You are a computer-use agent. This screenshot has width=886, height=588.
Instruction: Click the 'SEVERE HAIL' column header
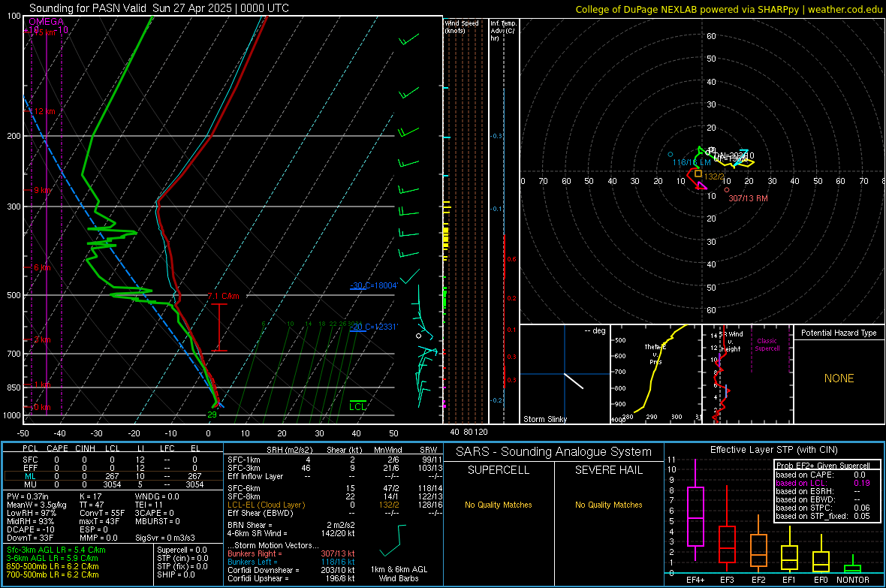(x=608, y=470)
